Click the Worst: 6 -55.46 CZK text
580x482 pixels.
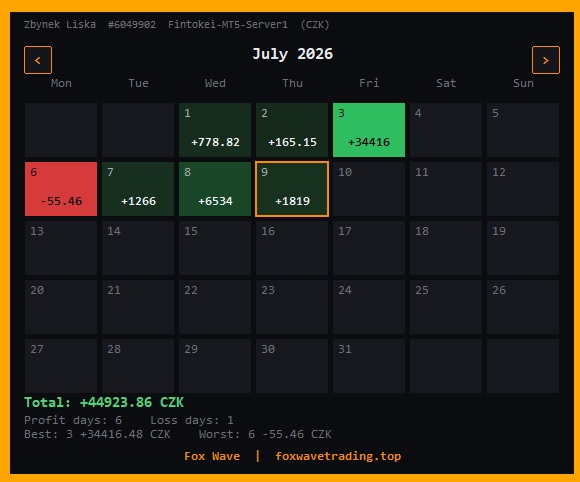(265, 434)
